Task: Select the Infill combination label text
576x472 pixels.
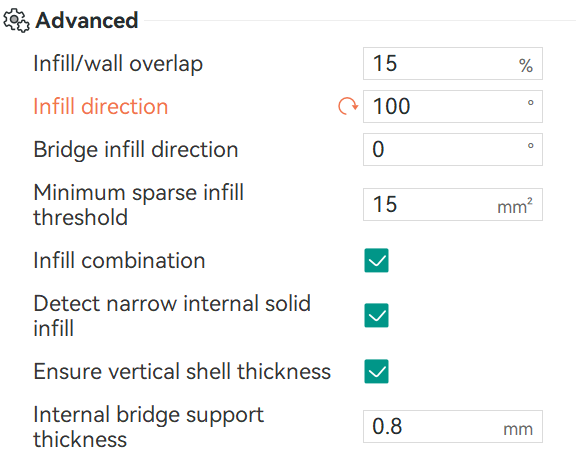Action: click(119, 260)
